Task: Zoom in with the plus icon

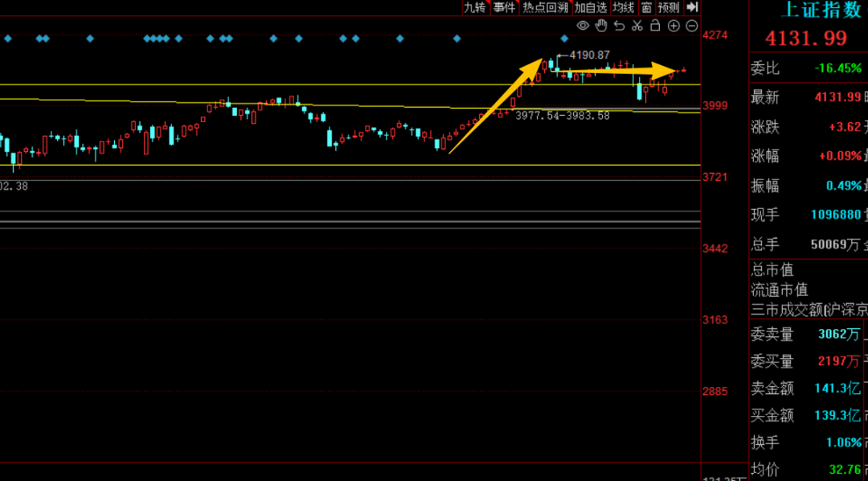Action: coord(674,26)
